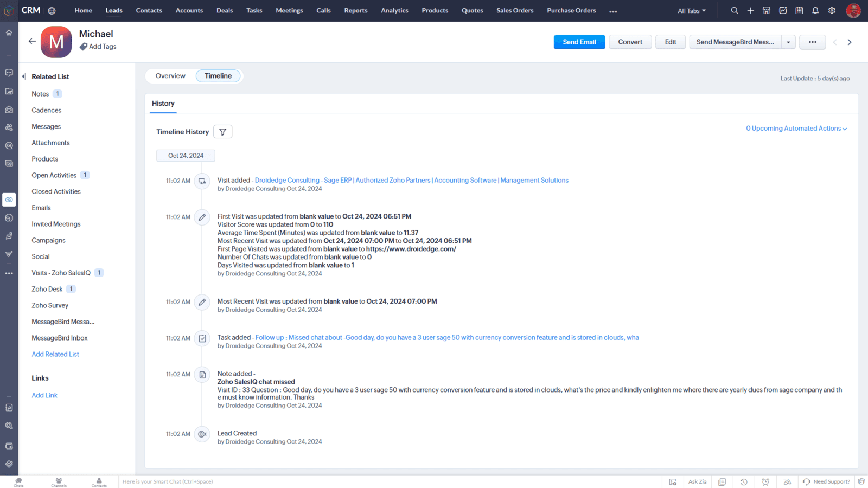This screenshot has height=488, width=868.
Task: Click the user profile avatar
Action: pos(853,10)
